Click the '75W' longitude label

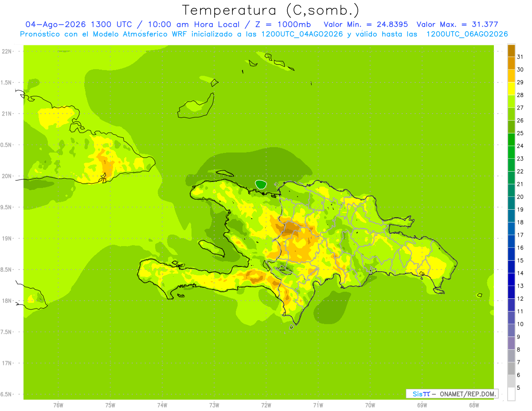[x=110, y=405]
